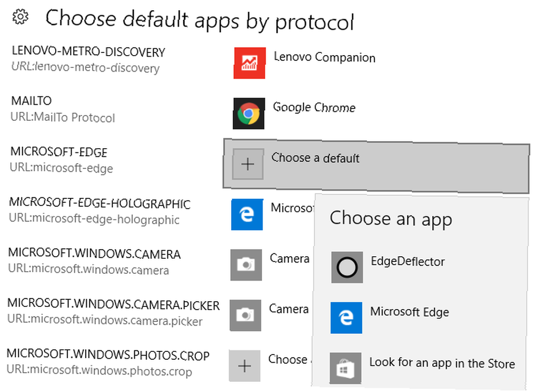Open Lenovo Companion default app selector

coord(325,57)
